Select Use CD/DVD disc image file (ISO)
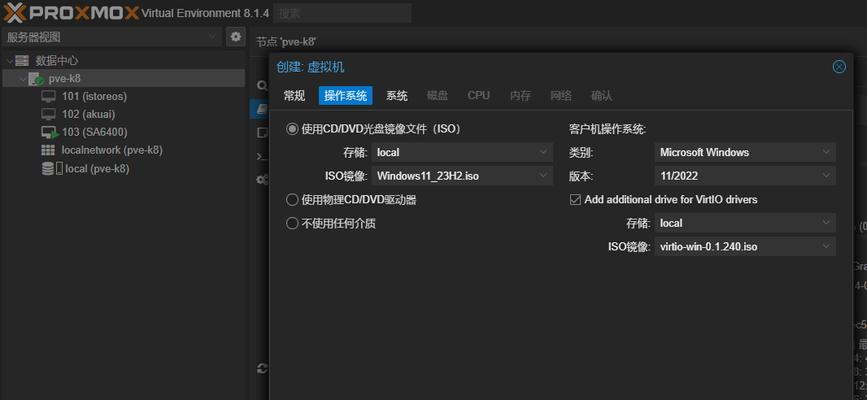The image size is (867, 400). point(291,129)
